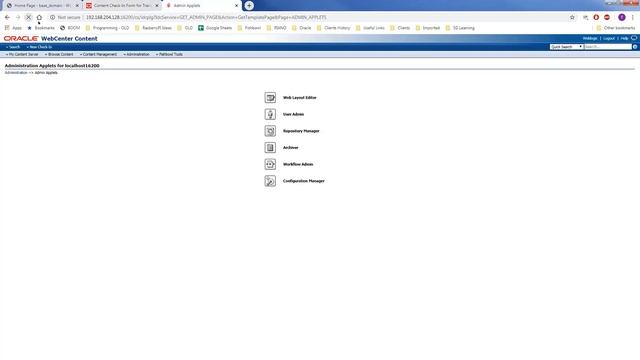Click the Workflow Admin text link
640x360 pixels.
pos(298,164)
